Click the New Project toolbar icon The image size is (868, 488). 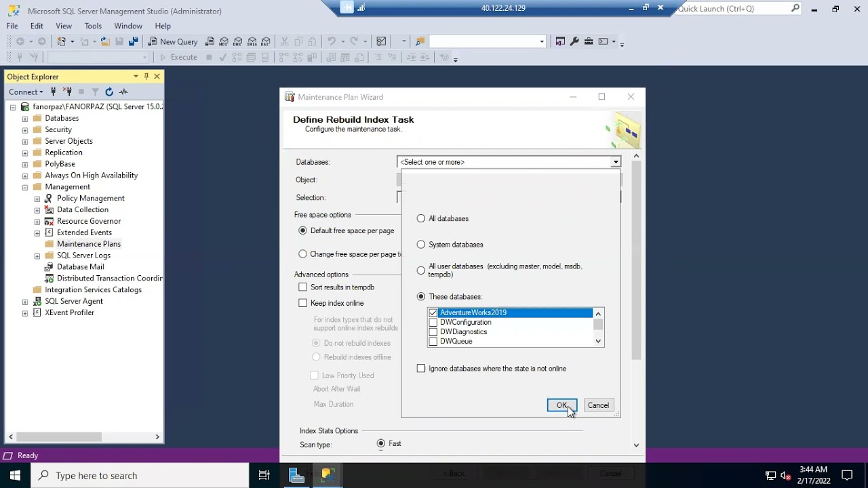tap(62, 41)
